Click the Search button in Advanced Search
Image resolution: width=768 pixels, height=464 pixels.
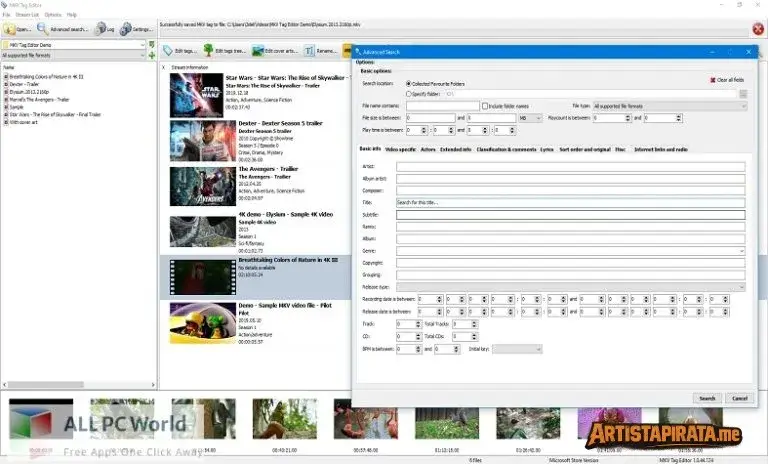pyautogui.click(x=707, y=398)
